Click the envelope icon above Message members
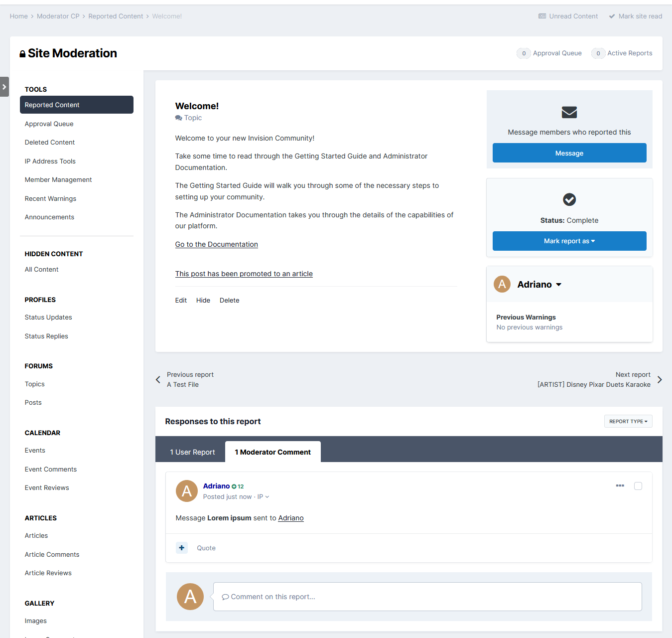672x638 pixels. tap(569, 112)
